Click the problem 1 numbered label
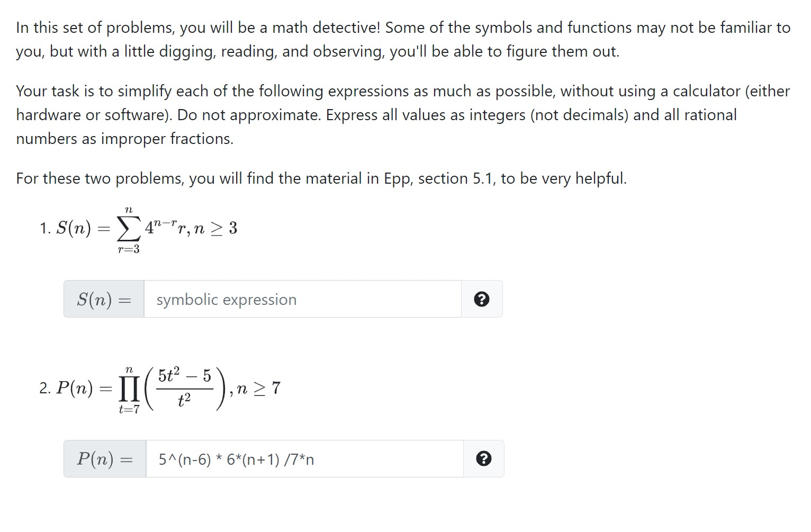This screenshot has height=532, width=811. 45,229
